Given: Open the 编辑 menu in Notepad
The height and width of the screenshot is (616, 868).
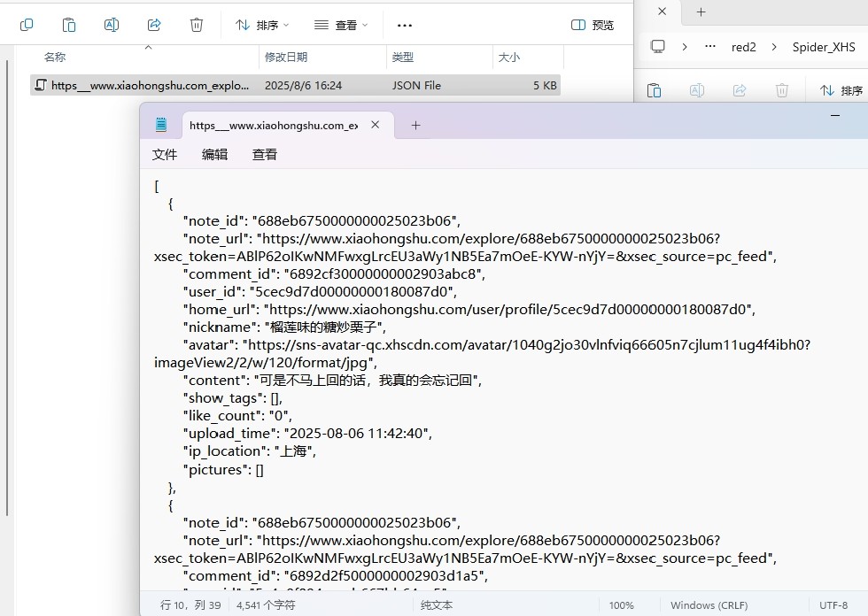Looking at the screenshot, I should point(214,154).
